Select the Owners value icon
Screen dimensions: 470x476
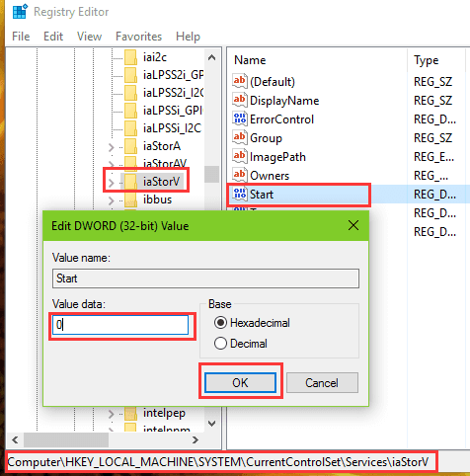click(240, 175)
